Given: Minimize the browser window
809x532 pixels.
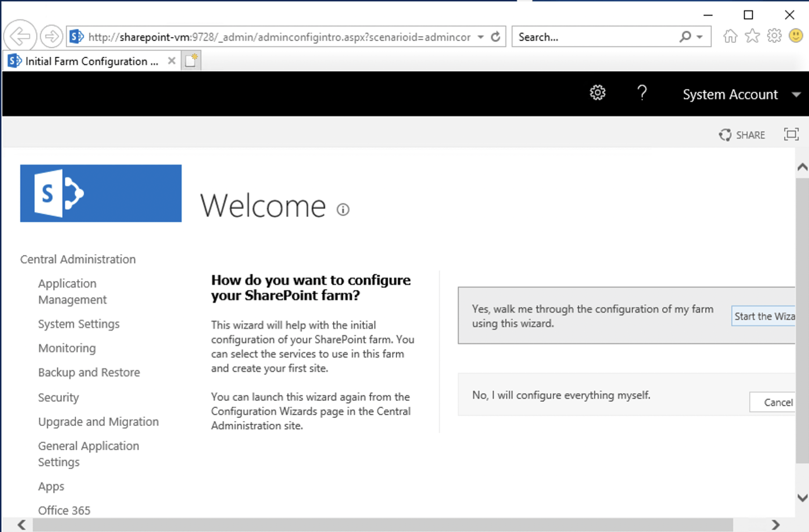Looking at the screenshot, I should pyautogui.click(x=708, y=15).
